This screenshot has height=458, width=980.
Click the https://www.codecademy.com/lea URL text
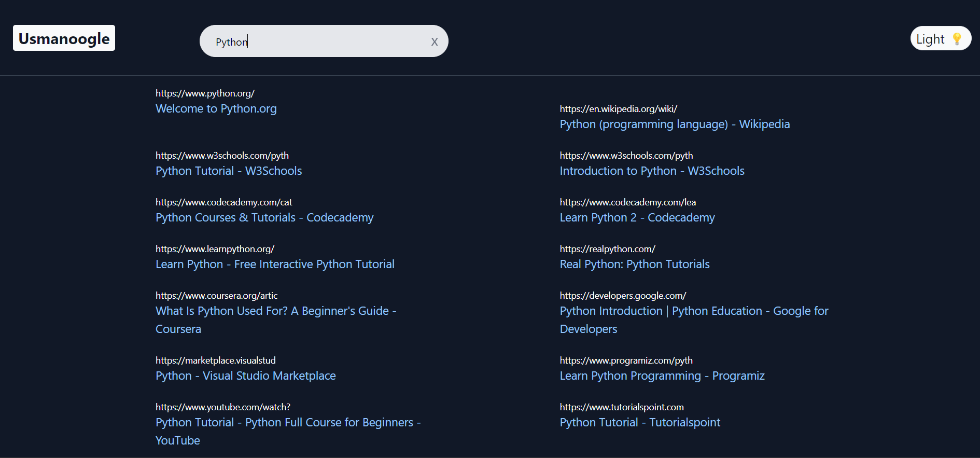(x=628, y=202)
